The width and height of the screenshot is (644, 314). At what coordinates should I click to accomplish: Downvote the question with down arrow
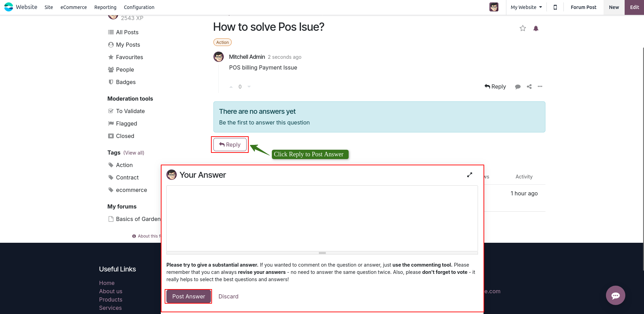(249, 87)
